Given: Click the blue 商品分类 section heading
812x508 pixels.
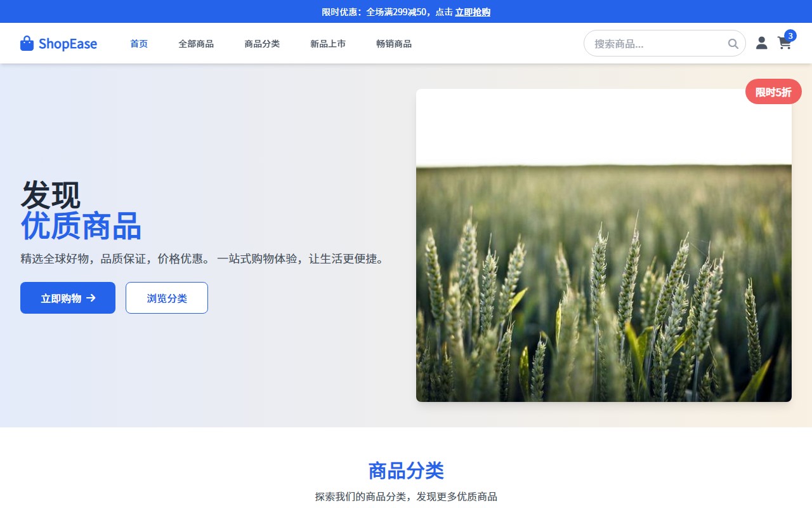Looking at the screenshot, I should coord(406,471).
